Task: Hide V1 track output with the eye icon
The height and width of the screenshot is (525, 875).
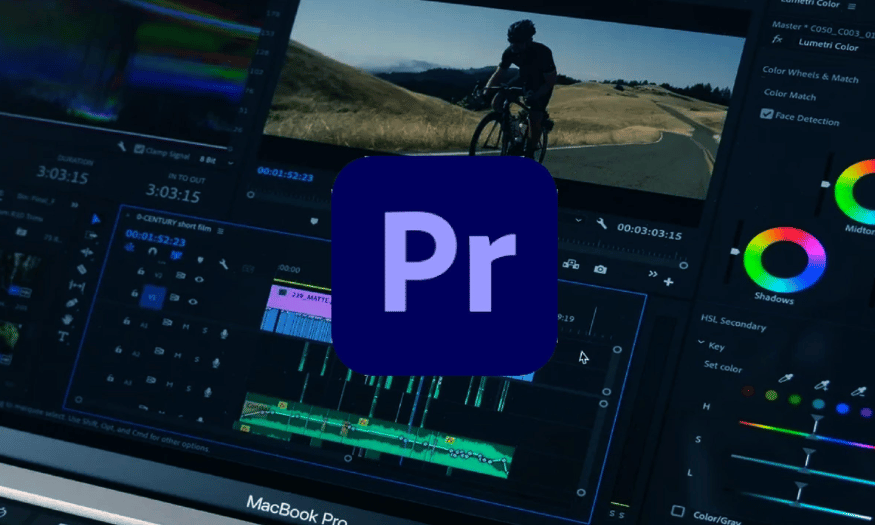Action: click(x=193, y=302)
